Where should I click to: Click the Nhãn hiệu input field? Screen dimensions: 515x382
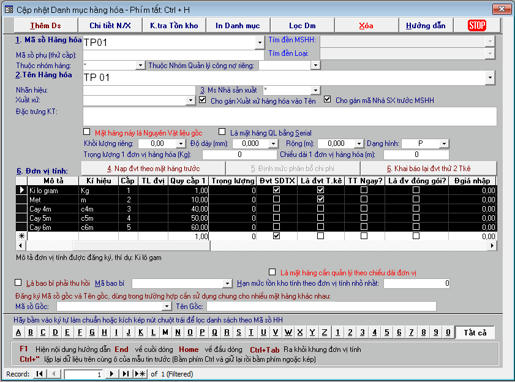pos(139,90)
